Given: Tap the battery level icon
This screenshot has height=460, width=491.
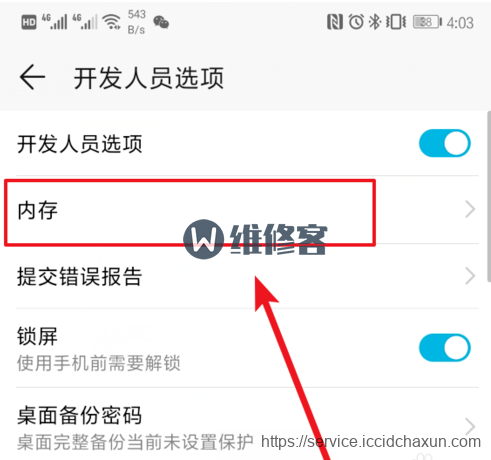Looking at the screenshot, I should point(427,22).
